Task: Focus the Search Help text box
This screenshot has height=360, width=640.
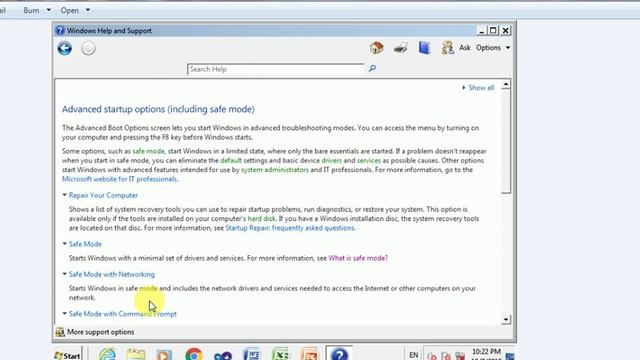Action: [276, 69]
